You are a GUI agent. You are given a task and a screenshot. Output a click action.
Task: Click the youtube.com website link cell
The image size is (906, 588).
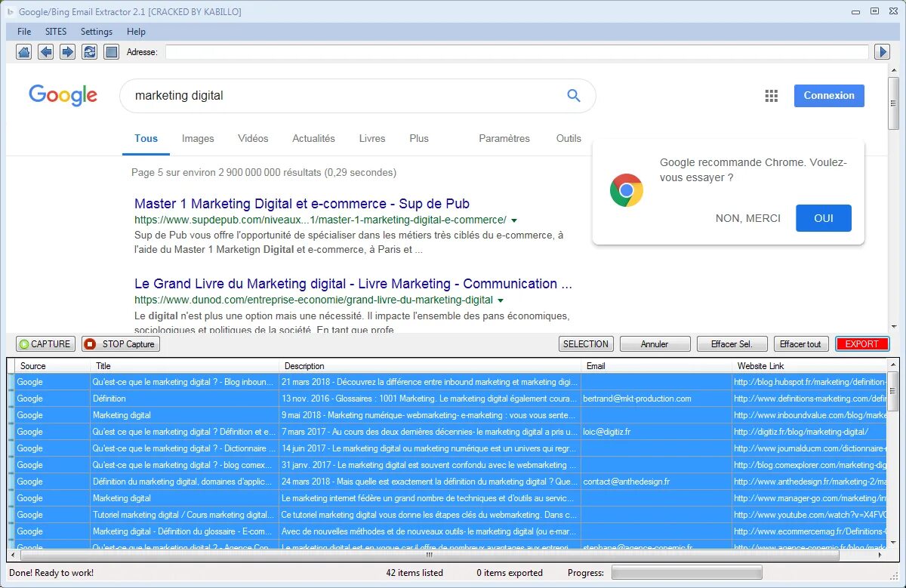coord(809,515)
